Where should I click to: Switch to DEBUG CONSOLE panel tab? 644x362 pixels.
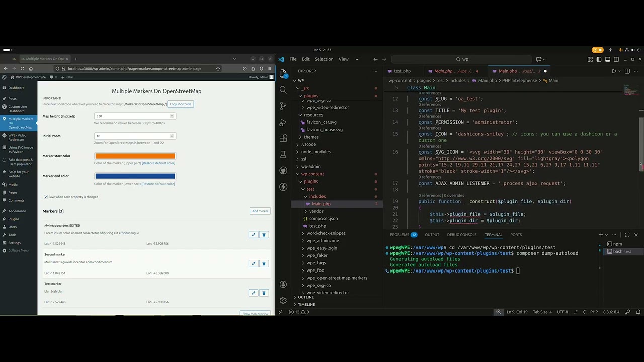click(x=462, y=235)
